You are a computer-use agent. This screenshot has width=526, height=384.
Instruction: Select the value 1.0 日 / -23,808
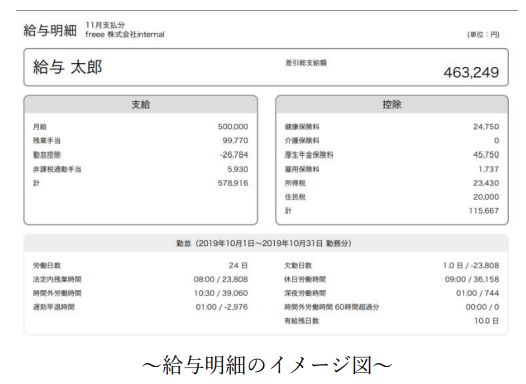point(471,266)
